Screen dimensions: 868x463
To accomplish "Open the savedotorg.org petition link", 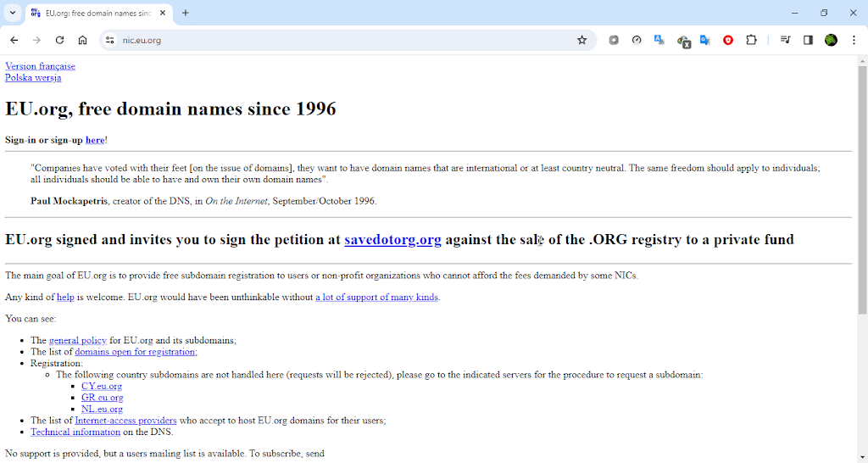I will click(392, 239).
